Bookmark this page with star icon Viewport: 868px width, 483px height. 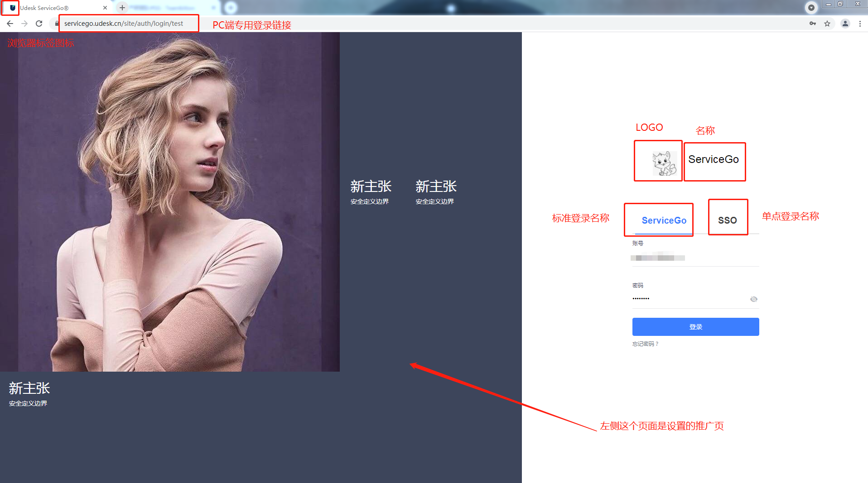pyautogui.click(x=827, y=24)
